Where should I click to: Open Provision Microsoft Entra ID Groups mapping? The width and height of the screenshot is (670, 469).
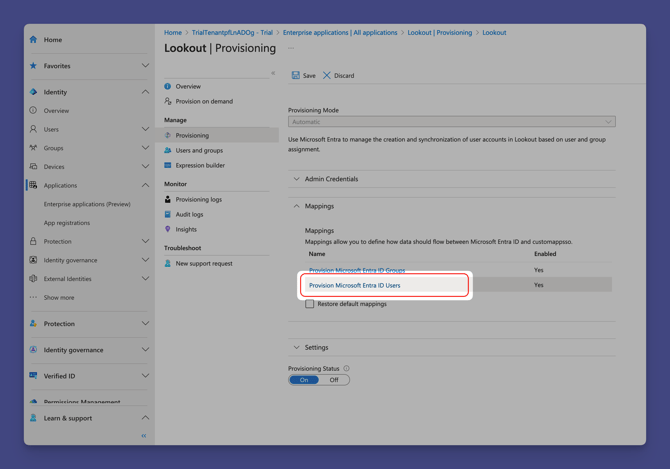click(357, 270)
